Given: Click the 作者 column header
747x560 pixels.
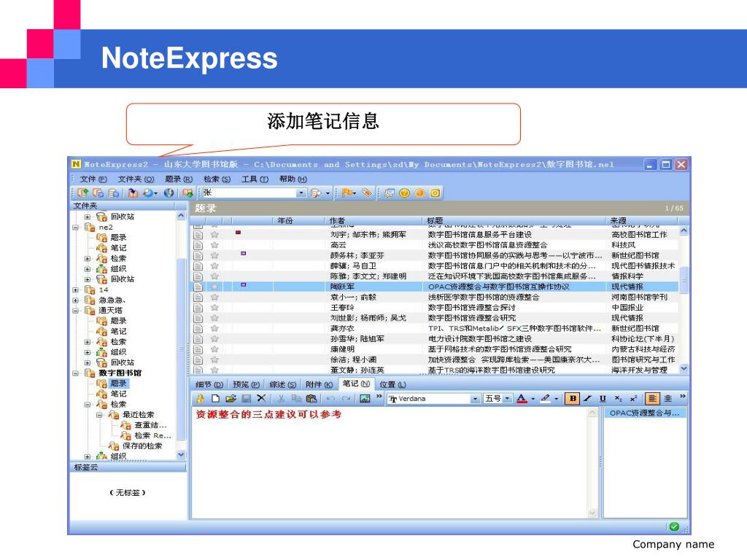Looking at the screenshot, I should pyautogui.click(x=374, y=220).
